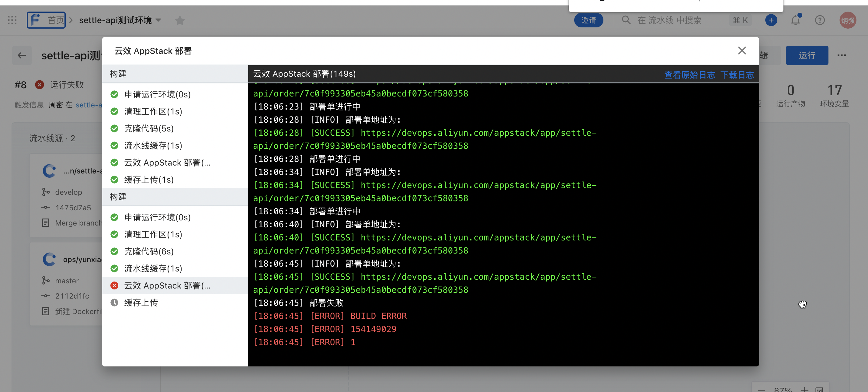This screenshot has height=392, width=868.
Task: Go back using the left arrow
Action: pos(22,55)
